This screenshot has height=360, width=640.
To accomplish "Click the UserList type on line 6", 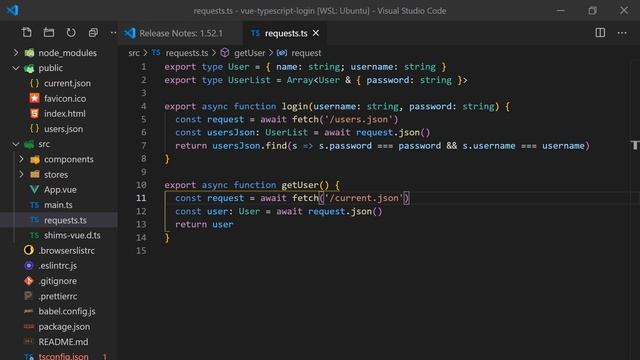I will pyautogui.click(x=287, y=132).
